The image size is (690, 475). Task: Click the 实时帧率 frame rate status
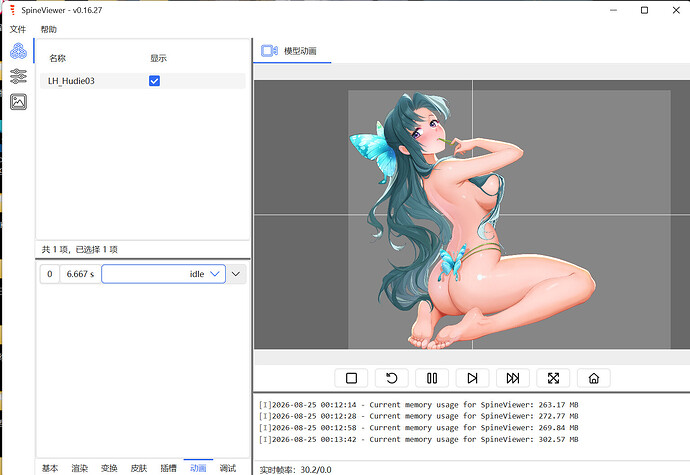tap(295, 470)
